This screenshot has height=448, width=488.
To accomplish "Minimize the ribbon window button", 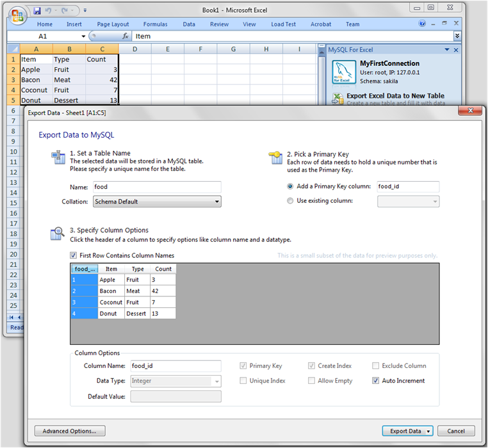I will (433, 24).
